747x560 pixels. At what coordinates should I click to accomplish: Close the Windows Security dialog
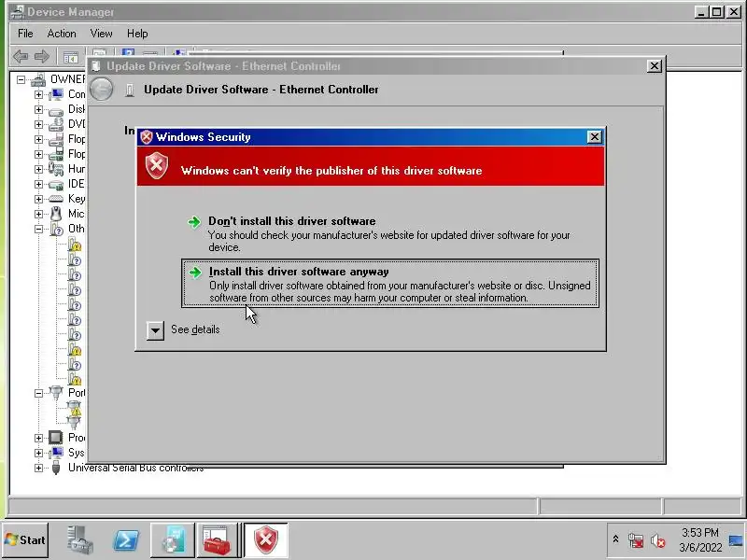click(x=594, y=137)
